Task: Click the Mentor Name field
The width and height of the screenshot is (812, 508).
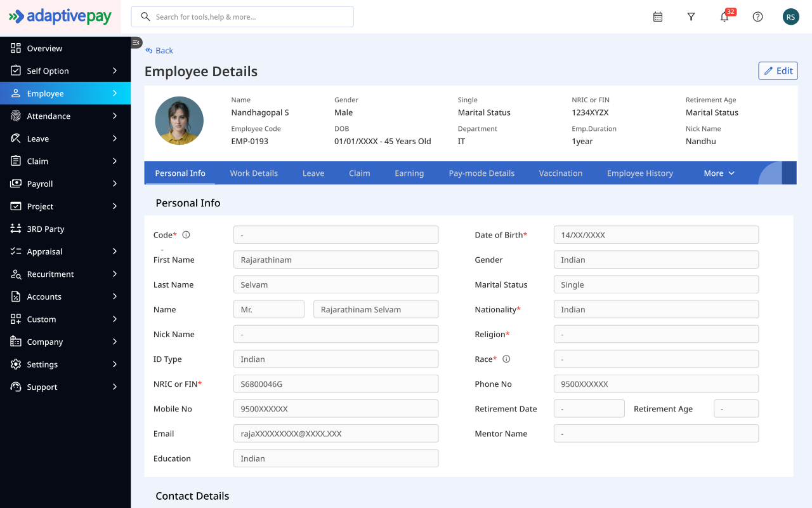Action: point(656,434)
